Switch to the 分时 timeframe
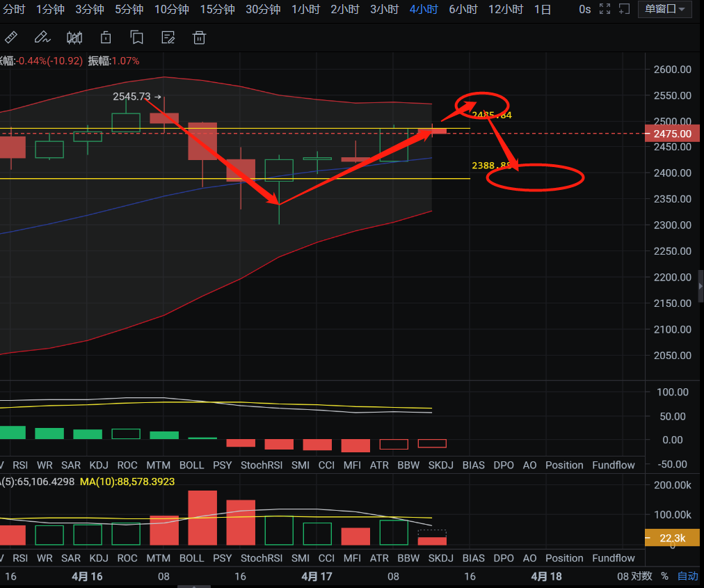704x588 pixels. click(x=14, y=10)
